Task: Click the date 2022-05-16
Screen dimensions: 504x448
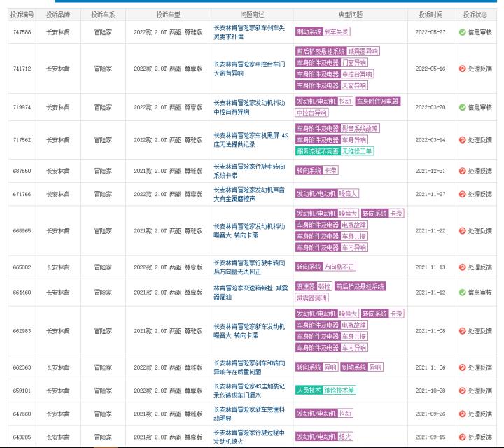Action: click(430, 69)
